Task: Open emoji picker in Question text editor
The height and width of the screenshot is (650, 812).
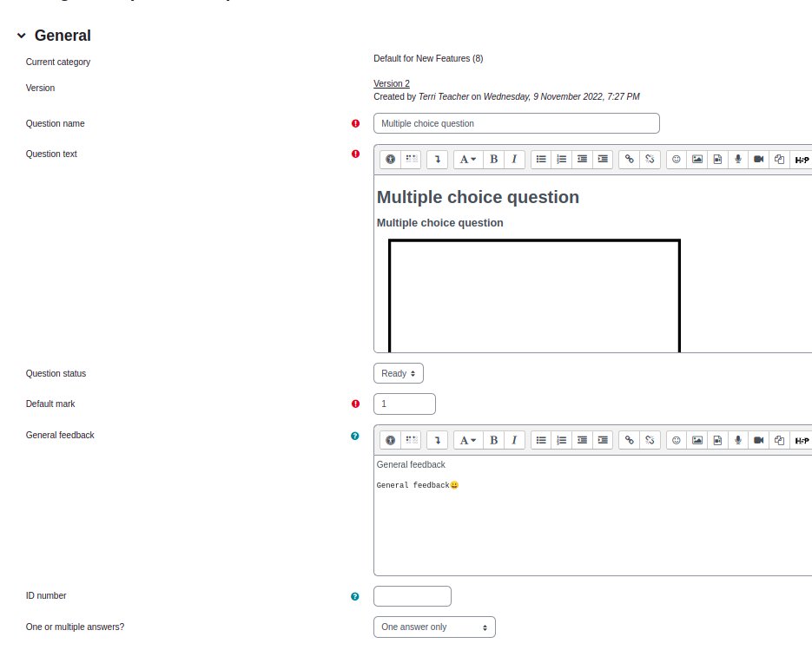Action: pos(677,160)
